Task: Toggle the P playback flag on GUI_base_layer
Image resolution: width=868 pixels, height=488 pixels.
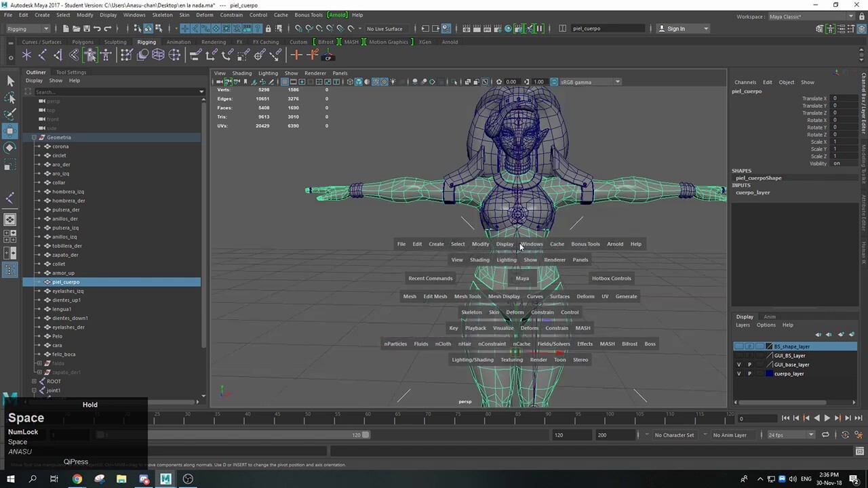Action: pos(749,365)
